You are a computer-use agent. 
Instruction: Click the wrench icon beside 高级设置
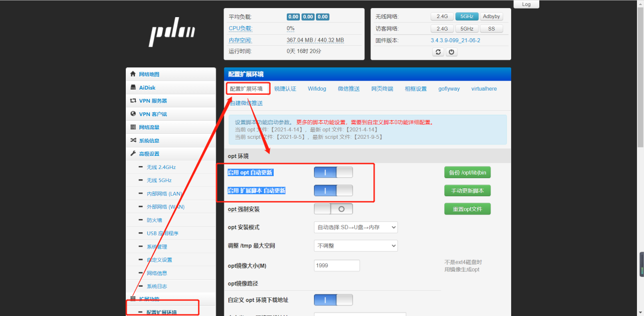coord(133,153)
